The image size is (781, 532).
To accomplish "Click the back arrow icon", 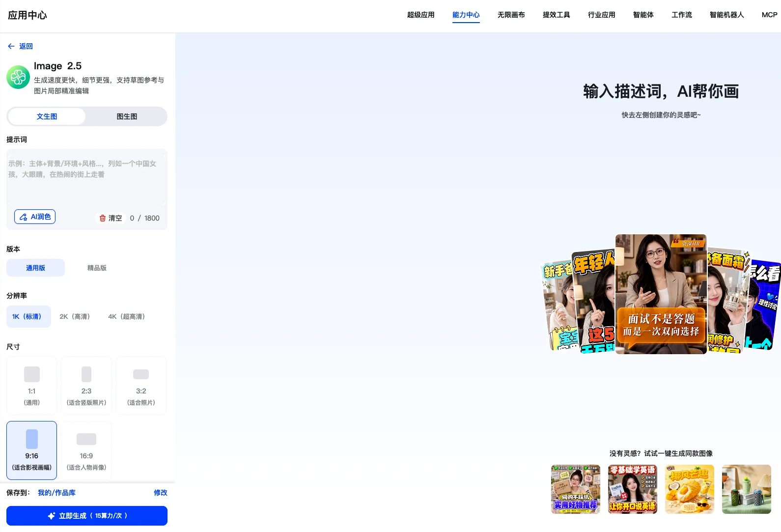I will pos(11,46).
